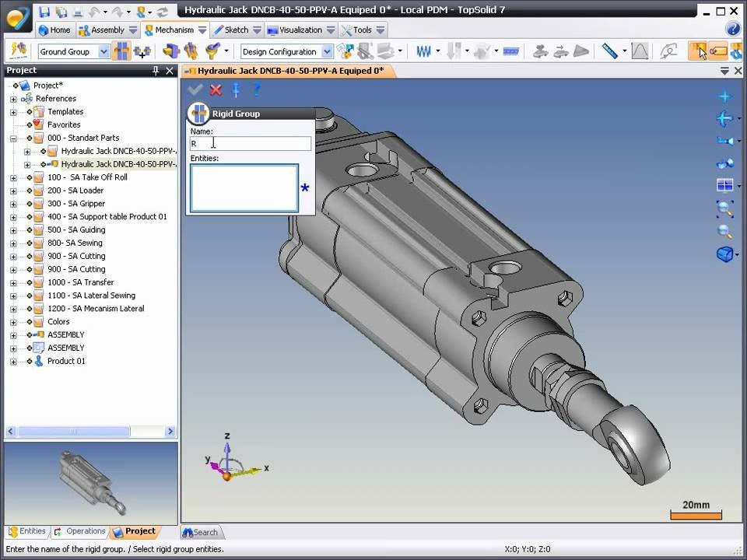Click the Entities list box in Rigid Group
The image size is (747, 560).
click(244, 188)
